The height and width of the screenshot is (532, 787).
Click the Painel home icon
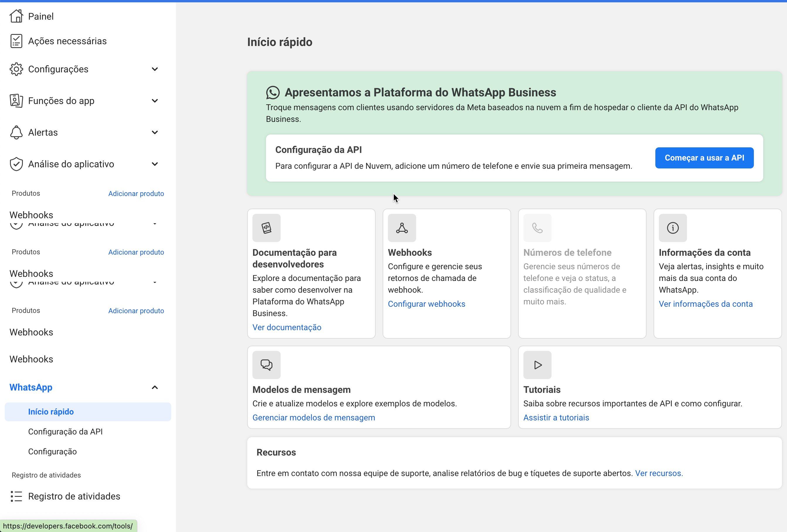click(16, 16)
